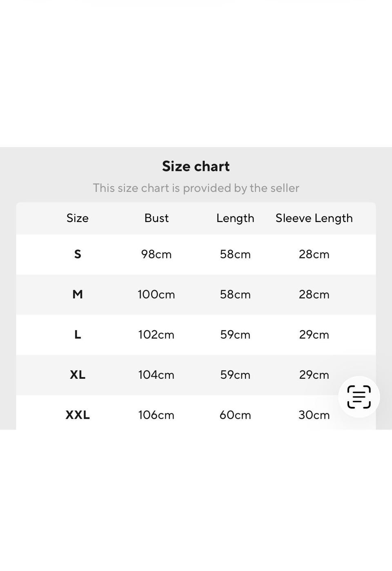Click the 60cm length value
This screenshot has height=571, width=392.
coord(235,415)
